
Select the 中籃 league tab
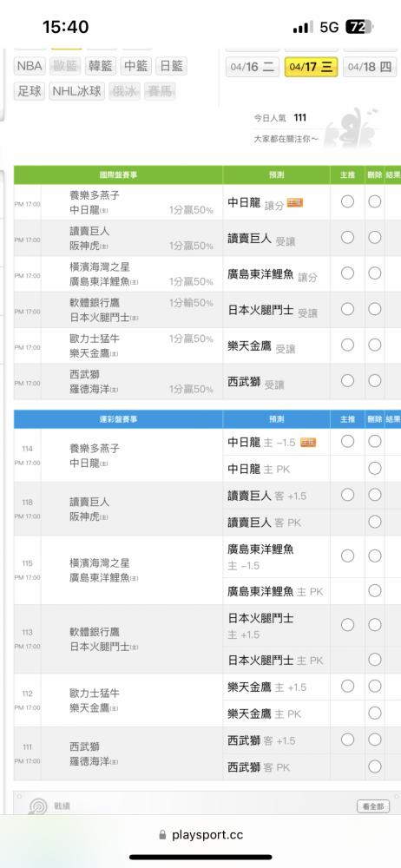click(x=135, y=67)
